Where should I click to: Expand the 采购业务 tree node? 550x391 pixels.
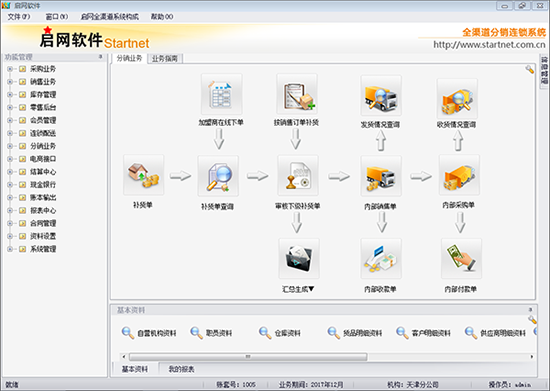[10, 69]
